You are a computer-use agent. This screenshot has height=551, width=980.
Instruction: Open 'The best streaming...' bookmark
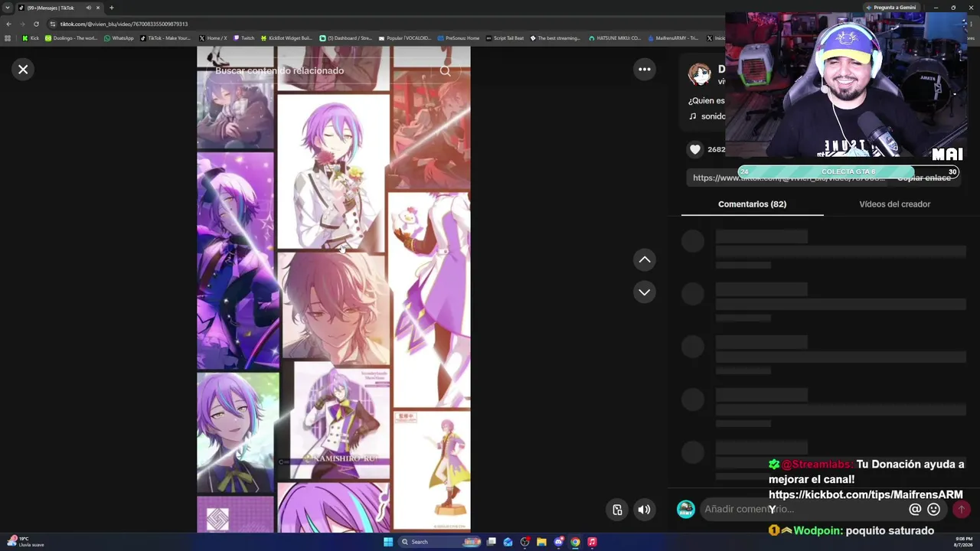coord(555,38)
